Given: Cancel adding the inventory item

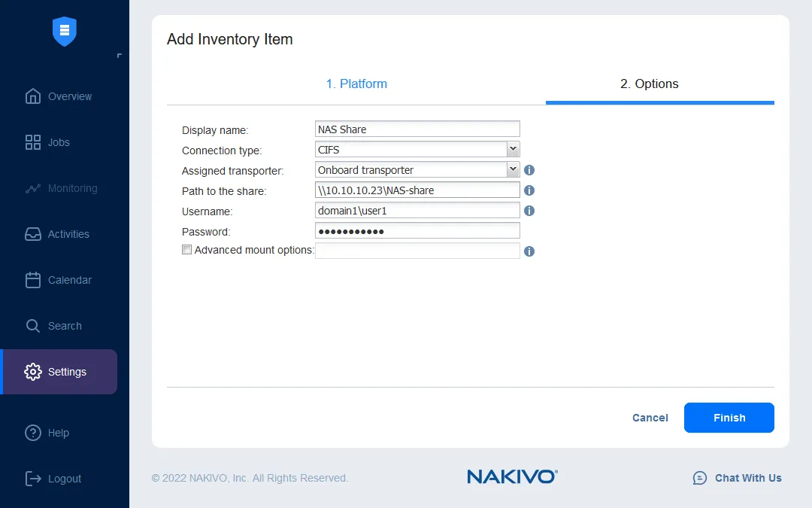Looking at the screenshot, I should pyautogui.click(x=650, y=418).
